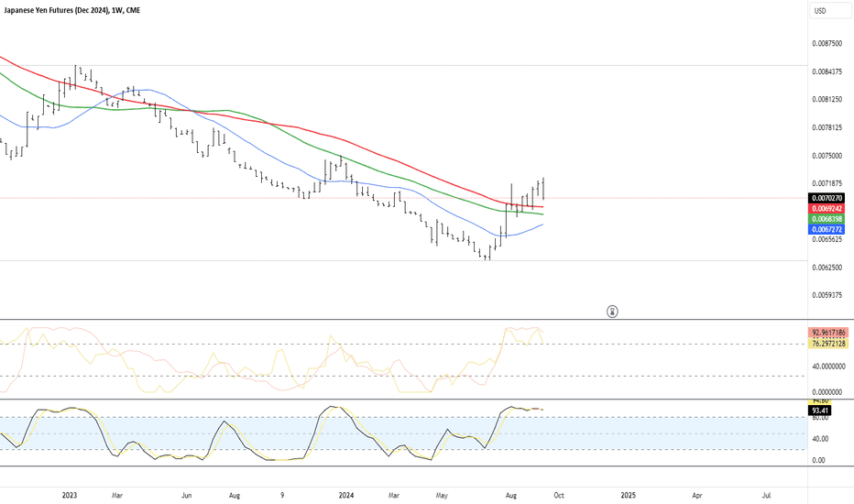The image size is (854, 504).
Task: Open the USD currency selector
Action: pyautogui.click(x=830, y=11)
